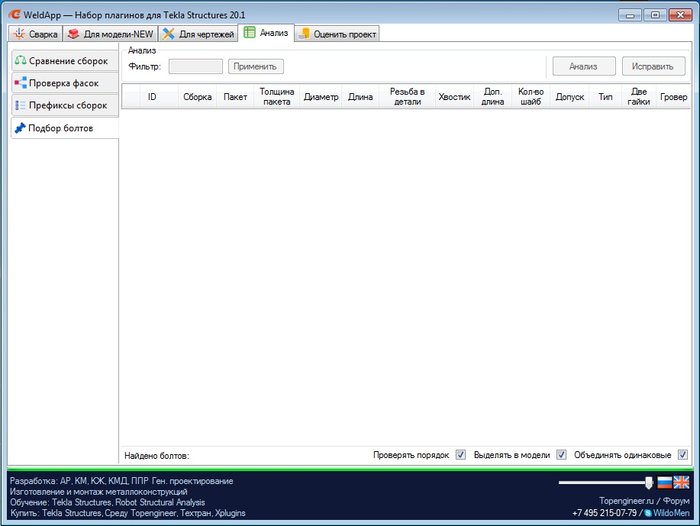
Task: Click the coins icon on Оценить проект
Action: pyautogui.click(x=304, y=33)
